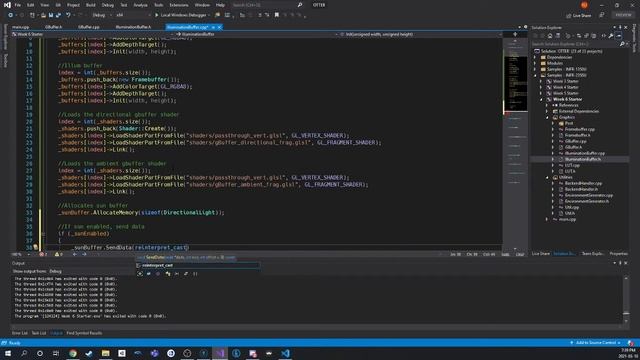
Task: Open the Edit menu
Action: point(31,5)
